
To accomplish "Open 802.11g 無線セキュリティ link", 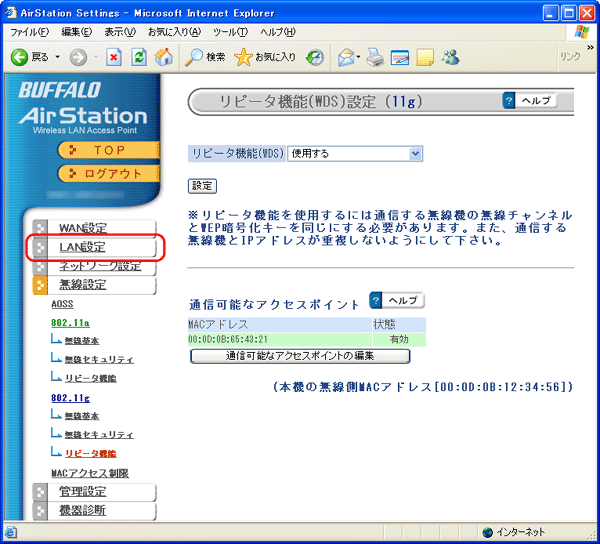I will [98, 434].
